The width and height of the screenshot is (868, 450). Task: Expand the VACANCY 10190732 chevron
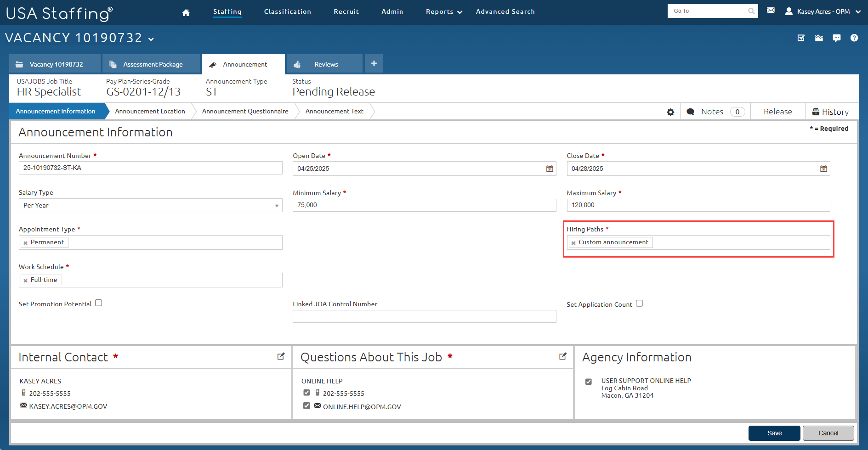pyautogui.click(x=151, y=39)
